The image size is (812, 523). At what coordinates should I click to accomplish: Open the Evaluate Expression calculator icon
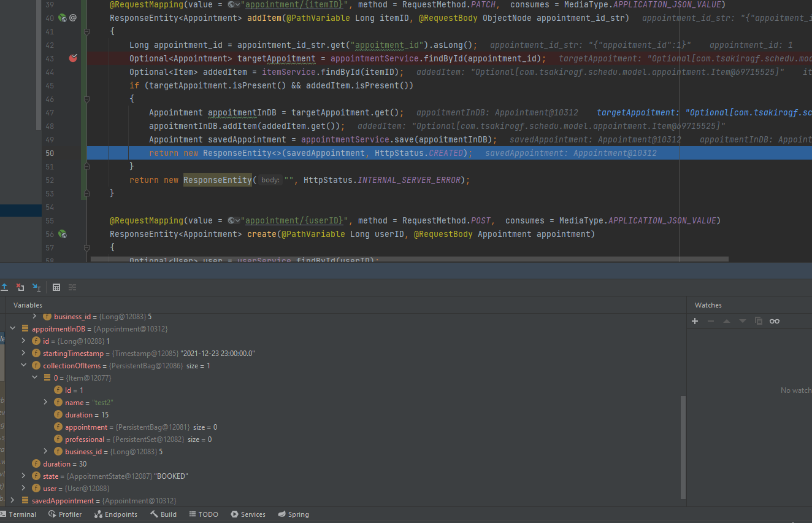56,287
